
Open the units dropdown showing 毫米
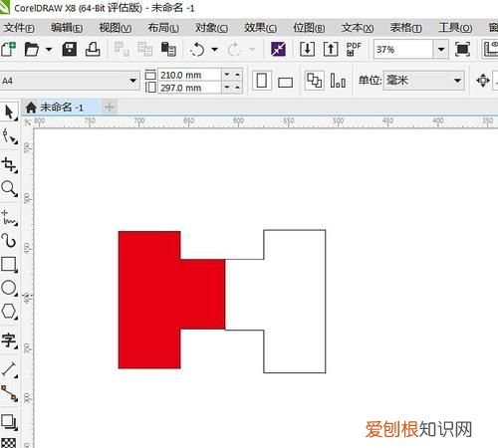tap(423, 81)
